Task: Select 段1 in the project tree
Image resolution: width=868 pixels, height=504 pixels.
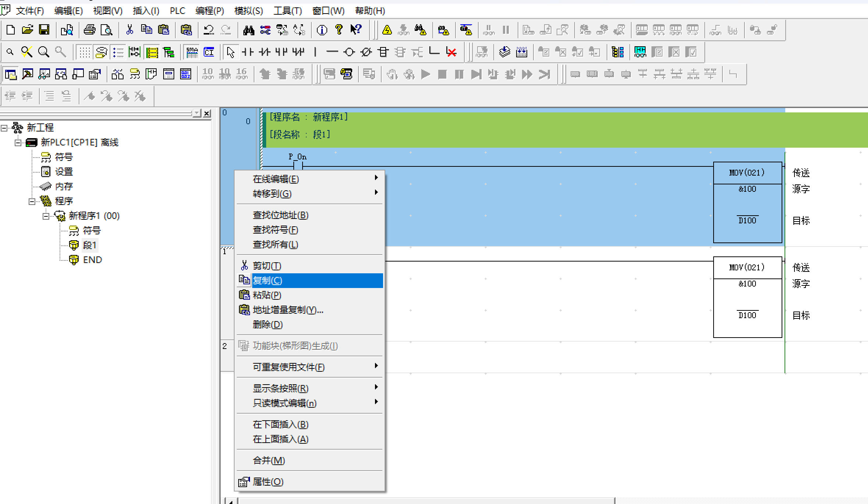Action: 89,245
